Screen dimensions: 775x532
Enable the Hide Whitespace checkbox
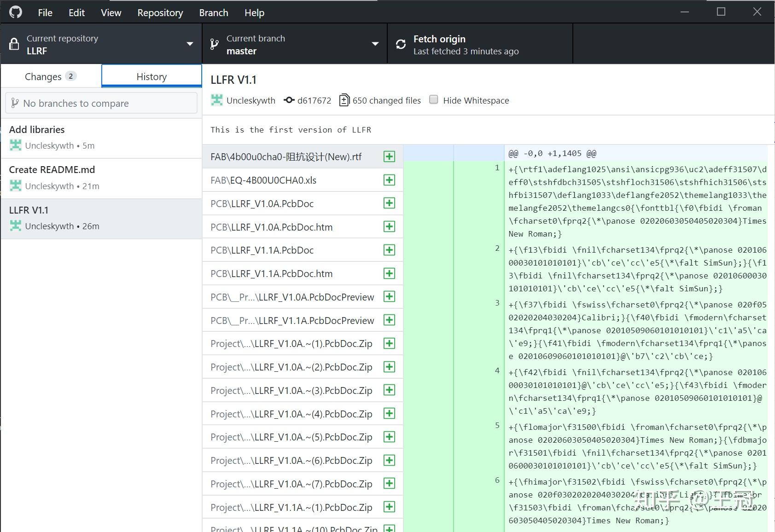click(433, 100)
